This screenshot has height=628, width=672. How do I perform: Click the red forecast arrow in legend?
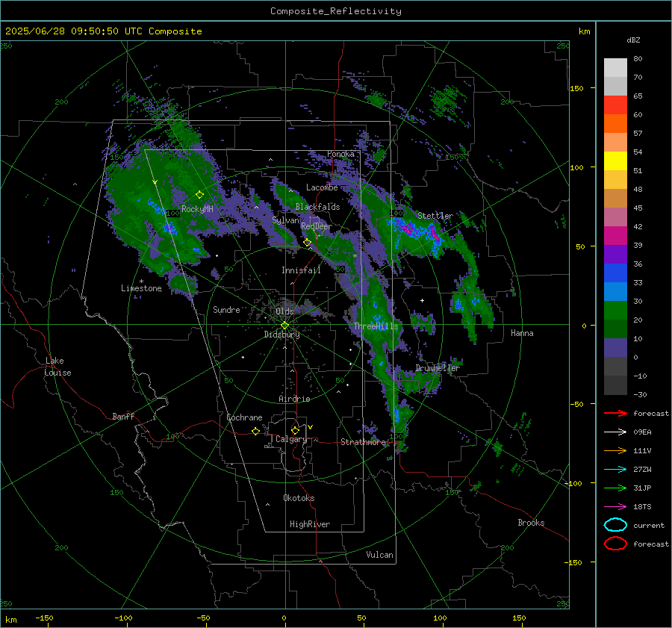click(x=615, y=413)
